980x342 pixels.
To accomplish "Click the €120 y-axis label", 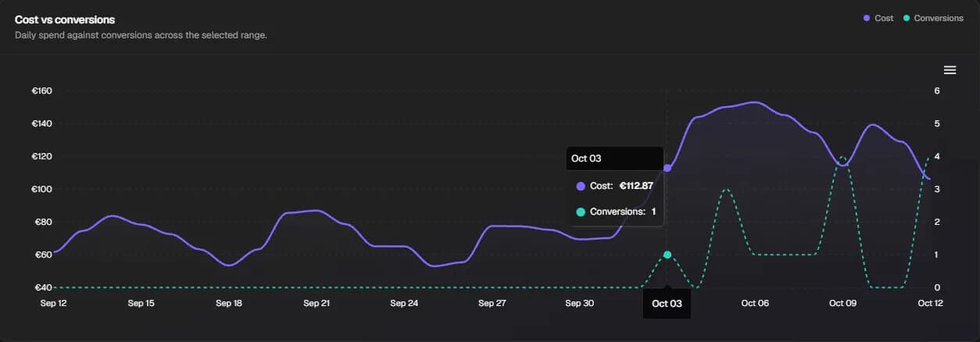I will (x=41, y=156).
